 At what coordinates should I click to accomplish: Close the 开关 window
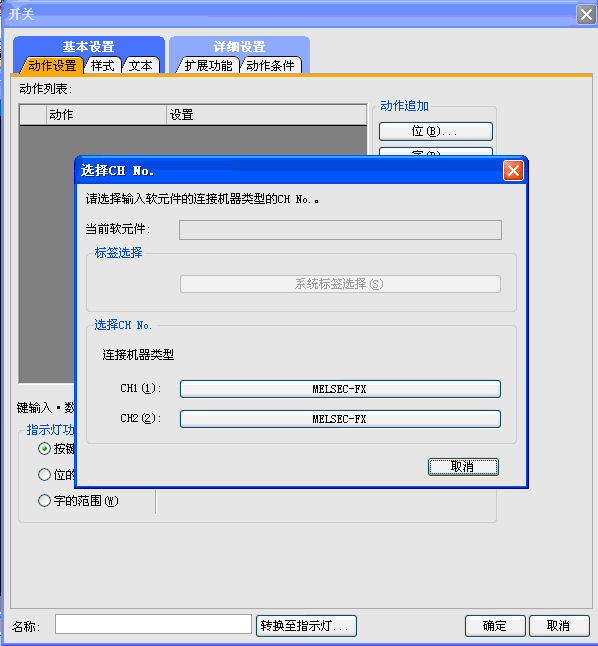pos(586,15)
